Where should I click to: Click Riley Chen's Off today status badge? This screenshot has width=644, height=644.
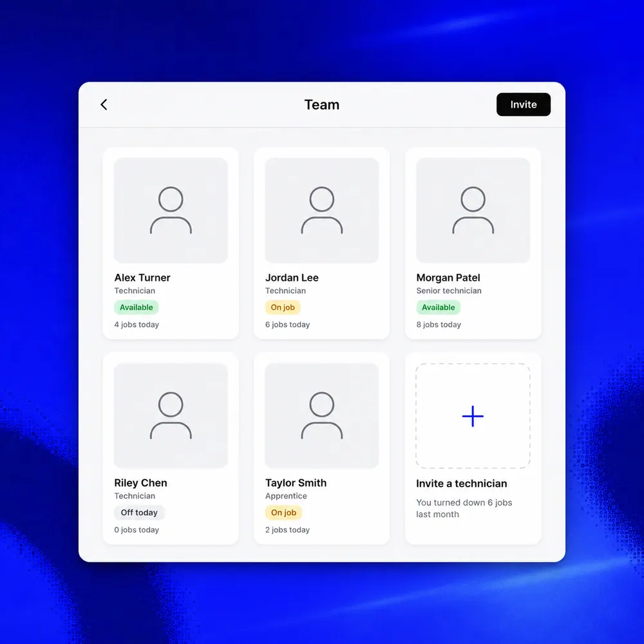139,513
